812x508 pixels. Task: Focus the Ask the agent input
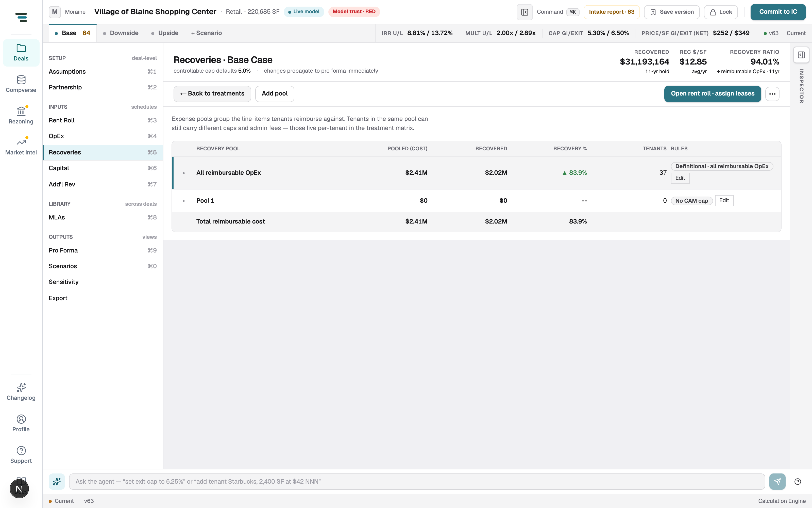pyautogui.click(x=417, y=482)
